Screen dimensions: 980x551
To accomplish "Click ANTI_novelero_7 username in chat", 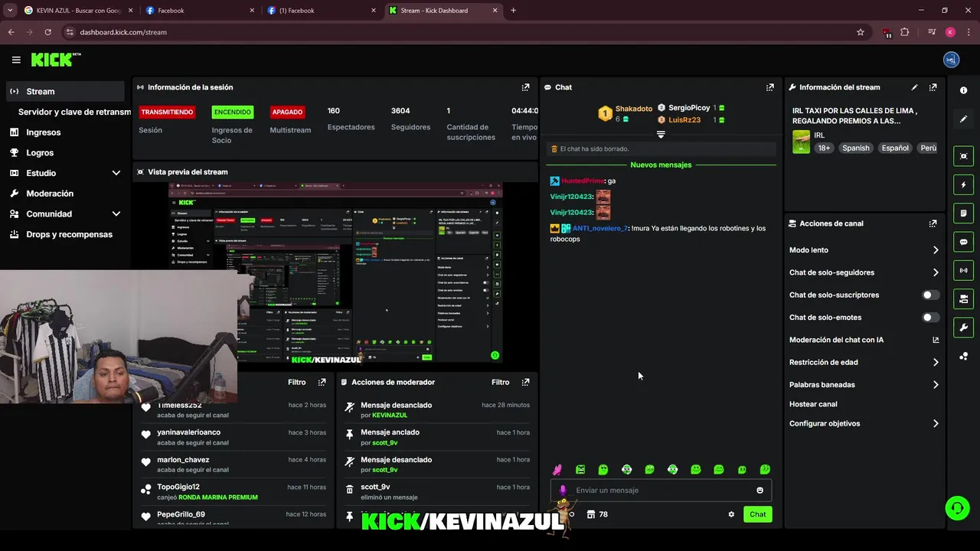I will (599, 228).
